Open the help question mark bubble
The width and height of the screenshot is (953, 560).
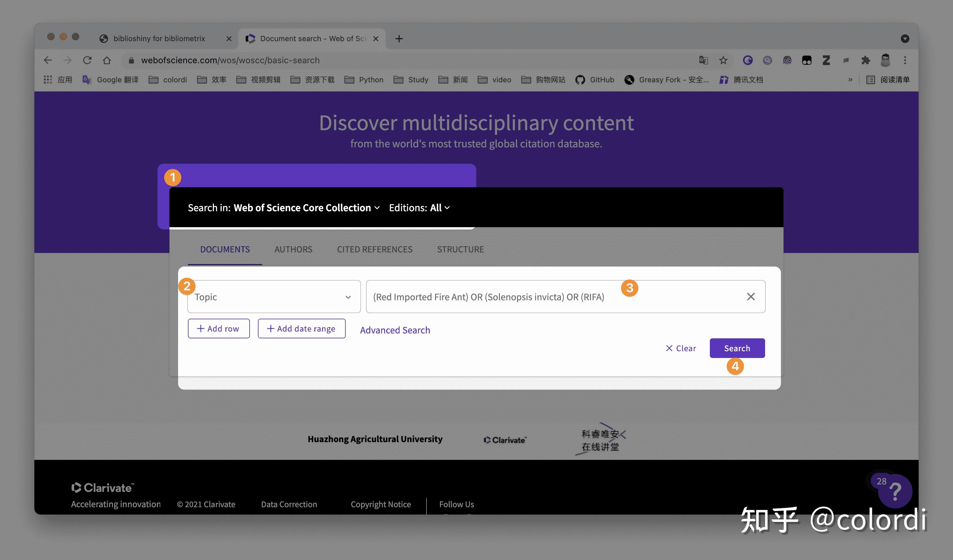tap(895, 491)
